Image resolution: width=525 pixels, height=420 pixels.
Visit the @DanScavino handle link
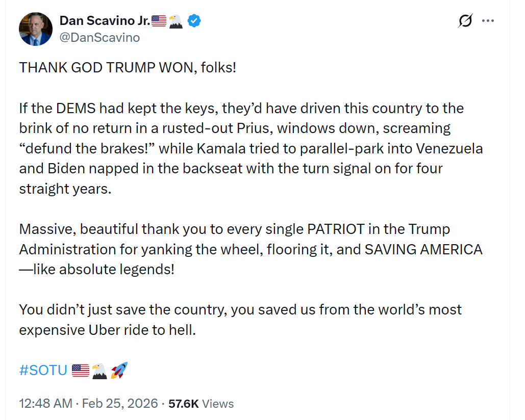point(99,38)
